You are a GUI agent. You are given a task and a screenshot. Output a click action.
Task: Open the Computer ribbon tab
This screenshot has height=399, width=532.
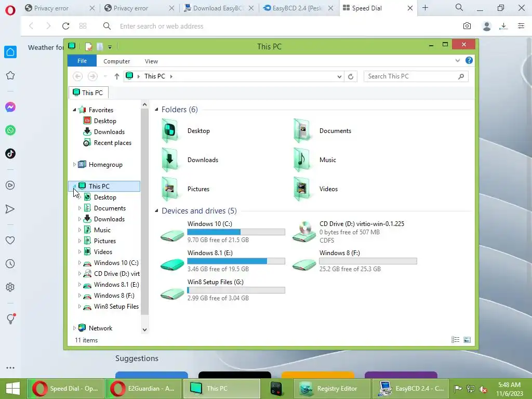(117, 61)
